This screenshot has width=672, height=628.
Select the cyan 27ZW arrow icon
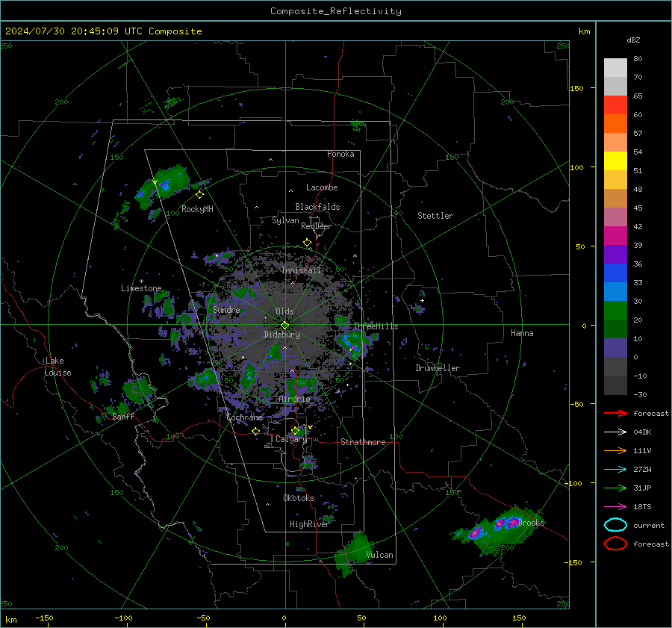[615, 470]
